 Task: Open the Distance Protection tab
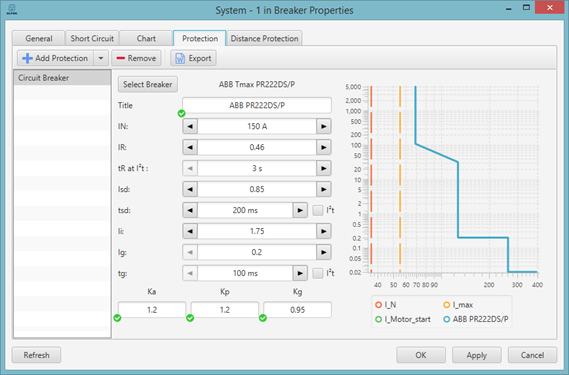pyautogui.click(x=264, y=38)
